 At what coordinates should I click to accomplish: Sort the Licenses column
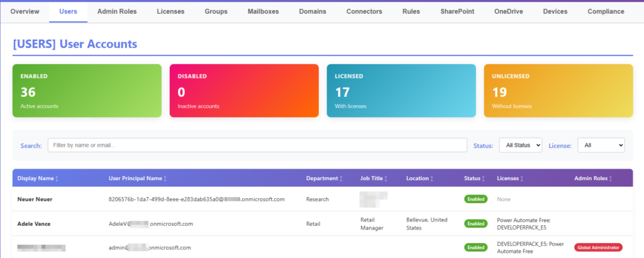click(521, 179)
